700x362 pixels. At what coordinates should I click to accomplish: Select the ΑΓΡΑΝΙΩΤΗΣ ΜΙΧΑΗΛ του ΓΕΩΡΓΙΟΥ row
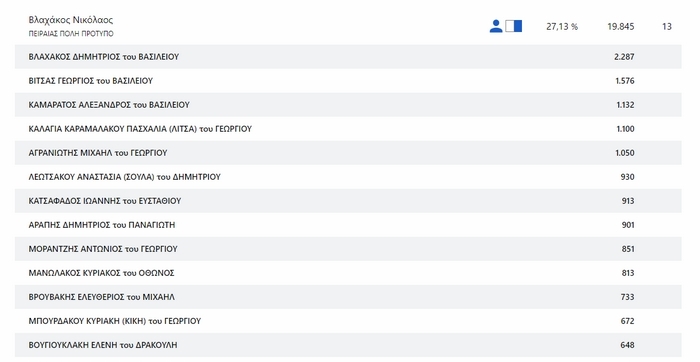[348, 153]
